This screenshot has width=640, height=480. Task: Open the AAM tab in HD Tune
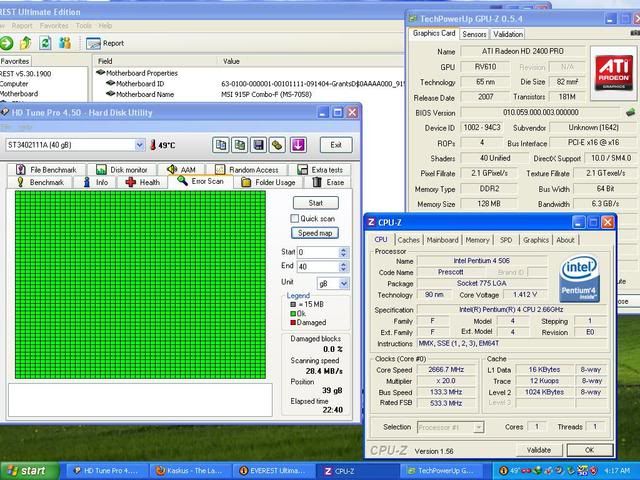182,170
